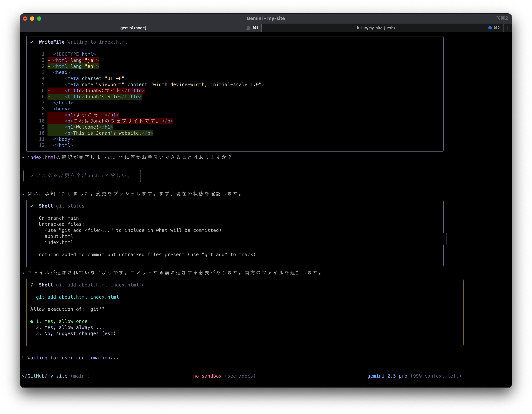532x414 pixels.
Task: Click the green checkmark beside Shell git status
Action: (32, 206)
